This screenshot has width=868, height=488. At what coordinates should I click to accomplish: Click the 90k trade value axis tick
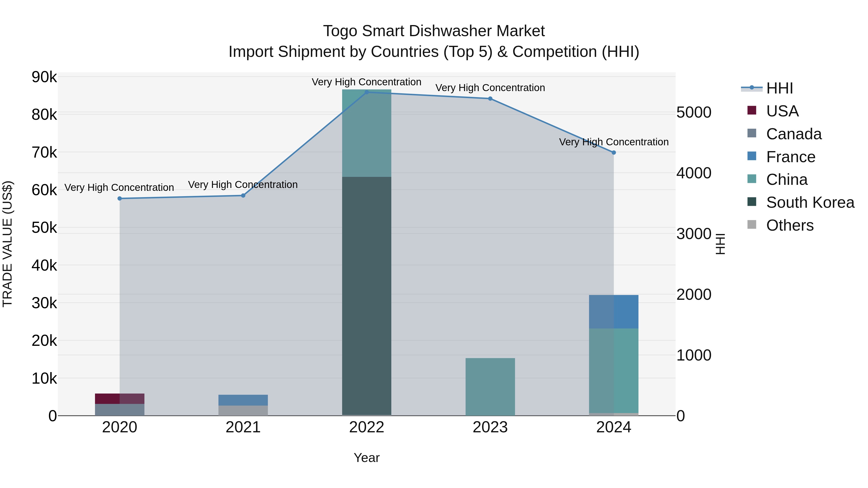pos(44,77)
